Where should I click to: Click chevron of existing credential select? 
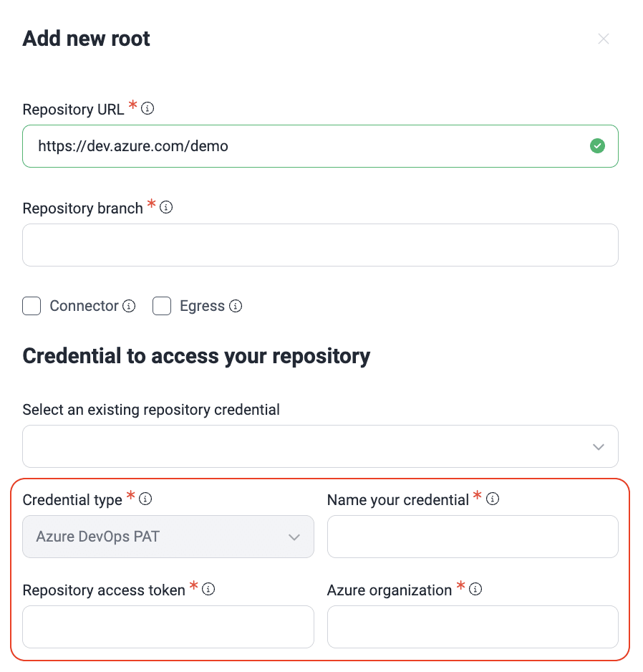coord(599,447)
